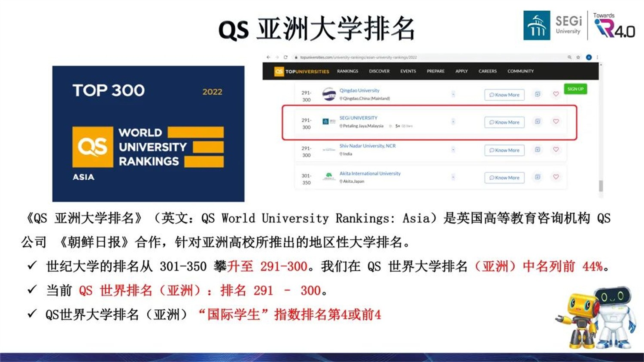This screenshot has width=644, height=362.
Task: Click the SEGi University logo in slide header
Action: (553, 25)
